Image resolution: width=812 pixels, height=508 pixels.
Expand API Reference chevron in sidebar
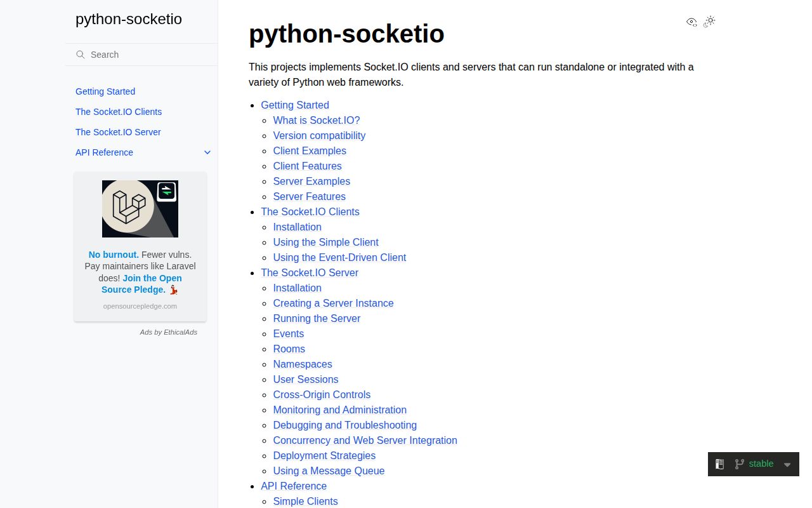click(207, 152)
